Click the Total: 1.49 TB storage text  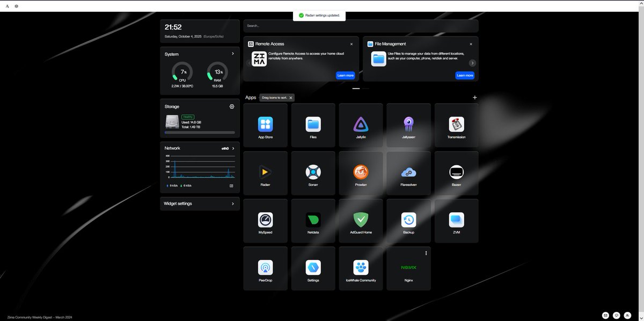click(191, 127)
